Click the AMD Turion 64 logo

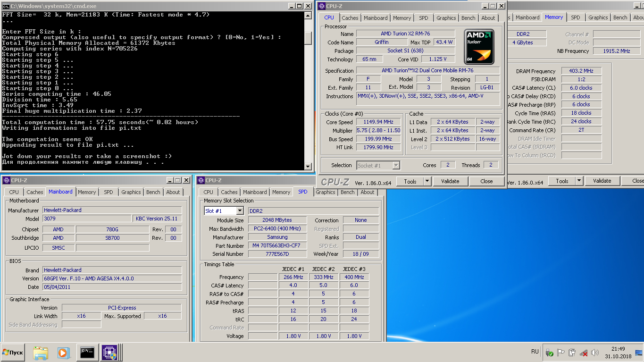[479, 47]
